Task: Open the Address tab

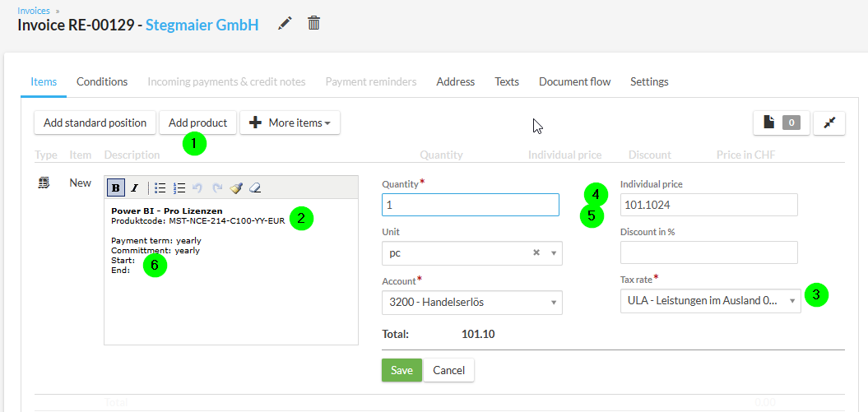Action: coord(456,82)
